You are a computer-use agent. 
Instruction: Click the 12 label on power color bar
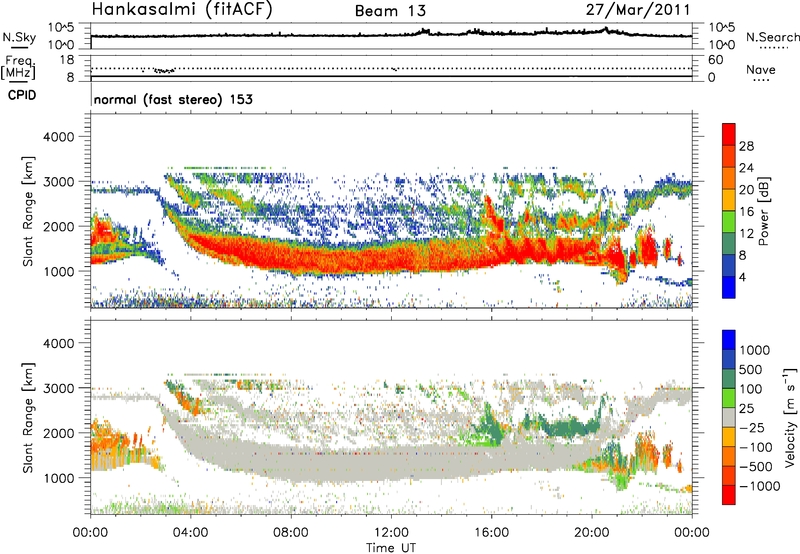pos(746,234)
